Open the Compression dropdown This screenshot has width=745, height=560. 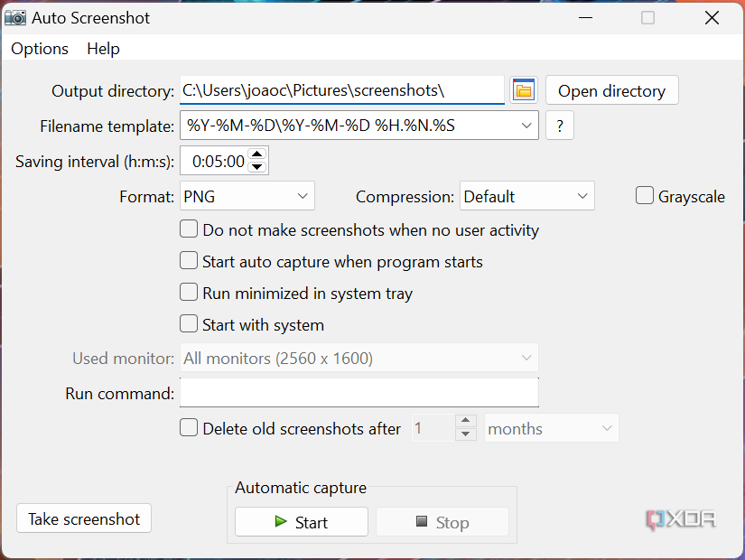click(x=526, y=195)
